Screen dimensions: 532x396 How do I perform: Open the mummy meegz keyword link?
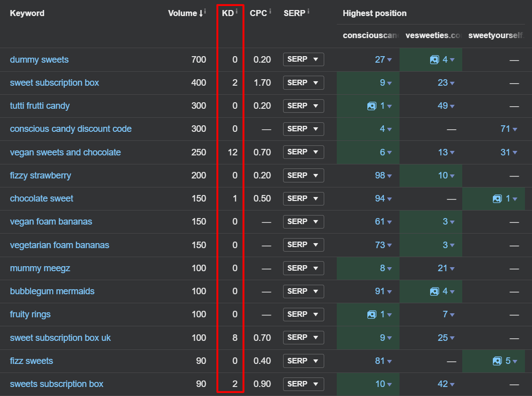click(40, 268)
